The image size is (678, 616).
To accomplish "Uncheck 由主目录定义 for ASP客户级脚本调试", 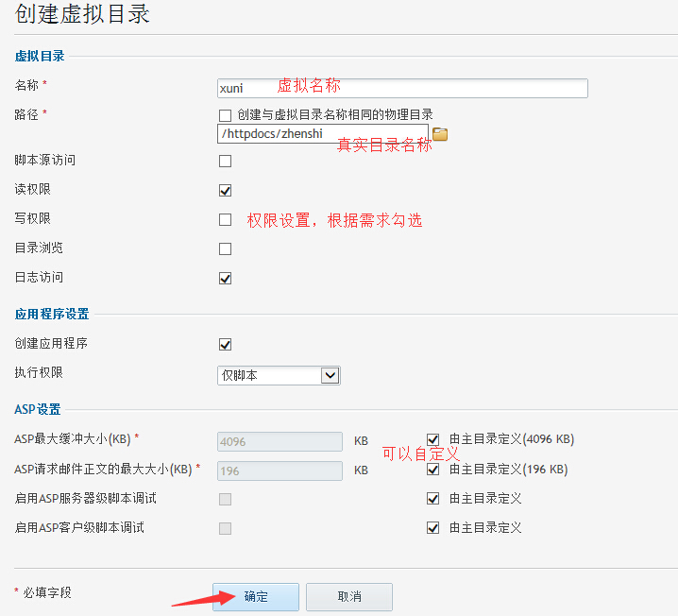I will (x=433, y=528).
